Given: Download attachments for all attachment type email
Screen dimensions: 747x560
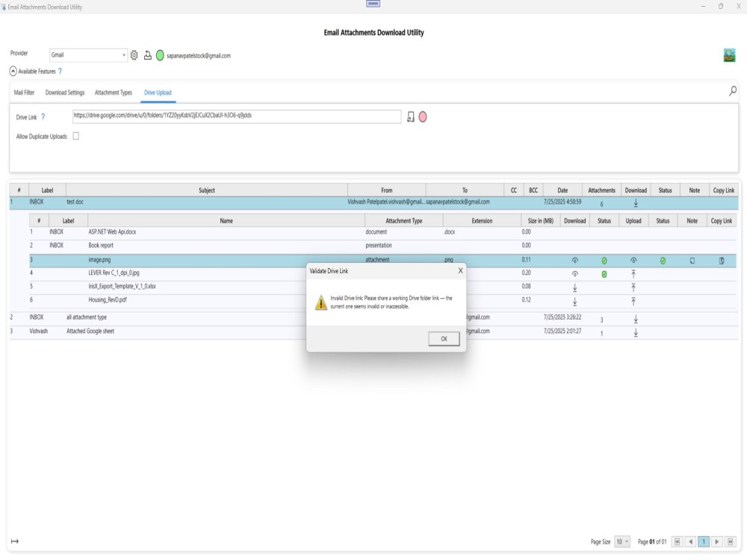Looking at the screenshot, I should [x=636, y=319].
